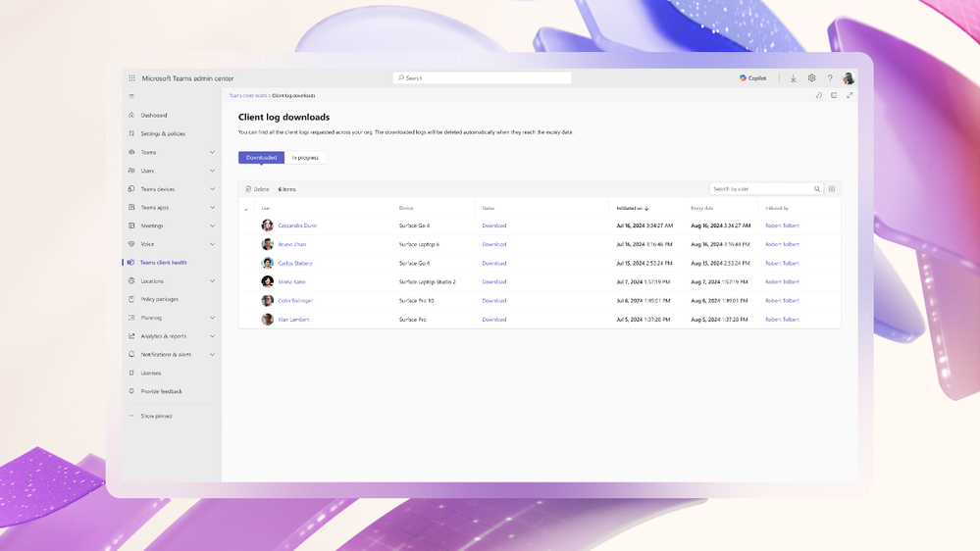Viewport: 980px width, 551px height.
Task: Expand the Teams devices section
Action: pos(213,189)
